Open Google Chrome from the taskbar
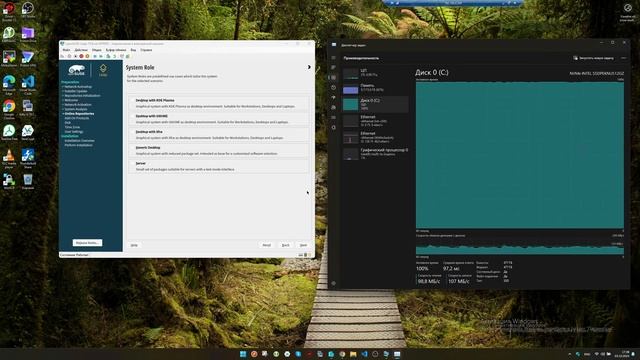The width and height of the screenshot is (640, 360). pos(342,354)
